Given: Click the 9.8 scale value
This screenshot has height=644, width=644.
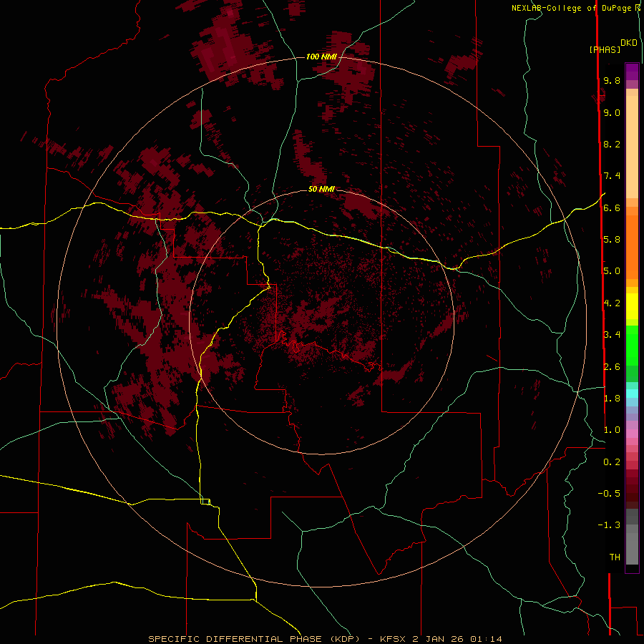Looking at the screenshot, I should 612,80.
